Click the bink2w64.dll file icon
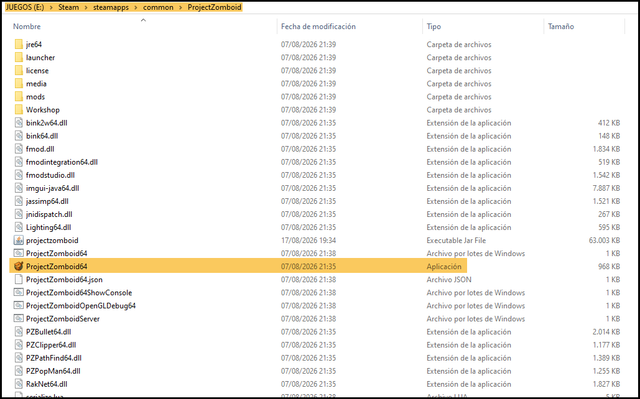The width and height of the screenshot is (640, 399). [x=19, y=122]
